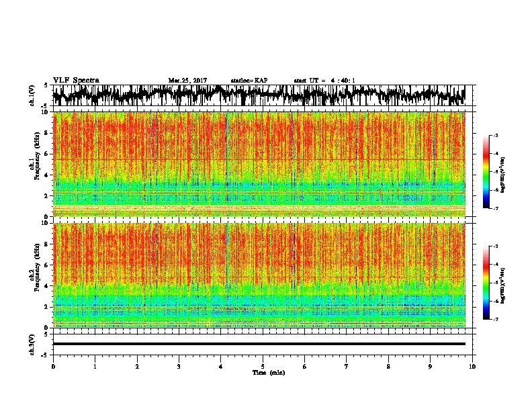Viewport: 532px width, 411px height.
Task: Click the "8" kHz tick on ch.1 axis
Action: tap(47, 133)
